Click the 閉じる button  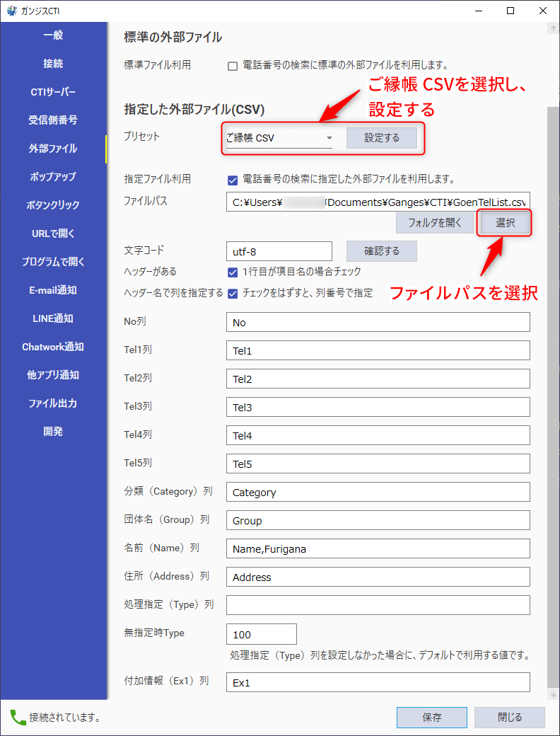(x=509, y=717)
